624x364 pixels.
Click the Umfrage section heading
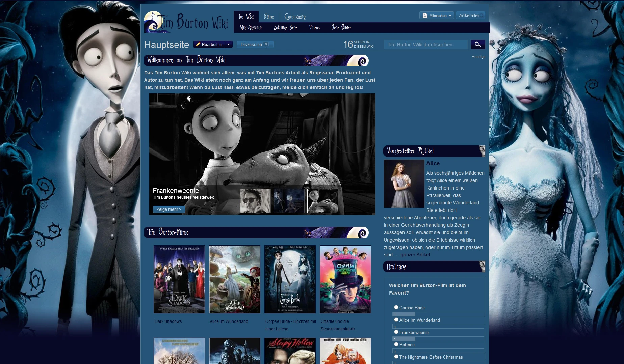(x=396, y=267)
